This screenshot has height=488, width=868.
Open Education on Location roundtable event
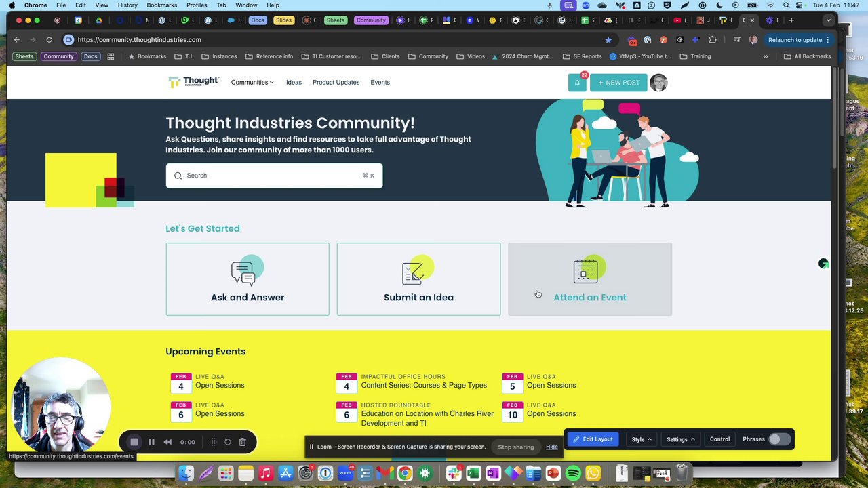[x=427, y=418]
